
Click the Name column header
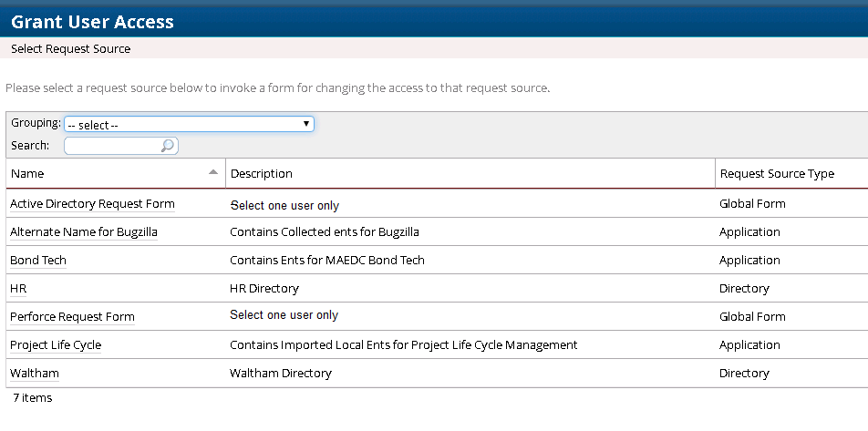[x=27, y=173]
